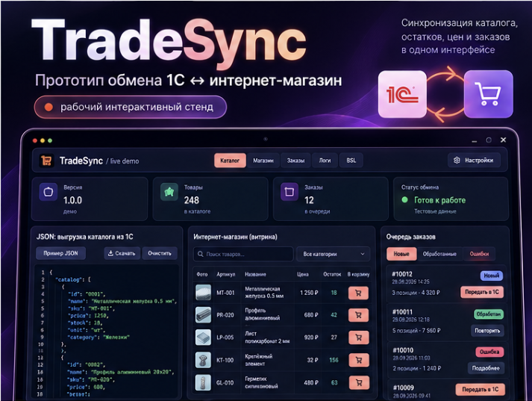The width and height of the screenshot is (532, 401).
Task: Add GL-010 item to cart
Action: (358, 382)
